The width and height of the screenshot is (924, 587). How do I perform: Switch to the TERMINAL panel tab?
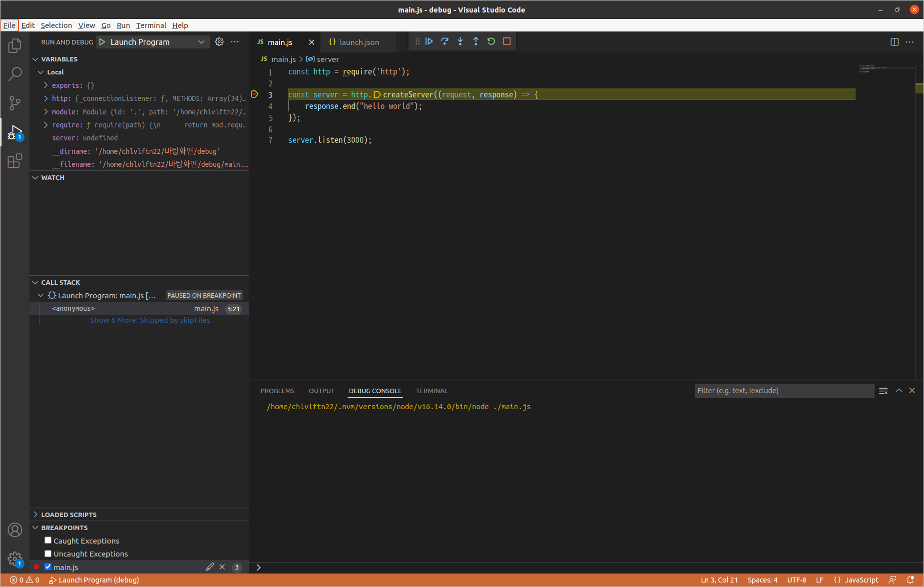pos(432,391)
